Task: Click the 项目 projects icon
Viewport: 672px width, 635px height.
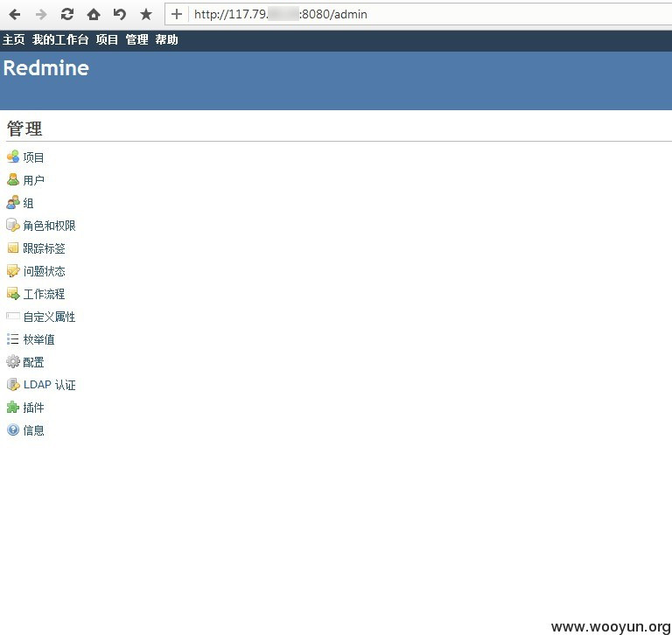Action: (13, 157)
